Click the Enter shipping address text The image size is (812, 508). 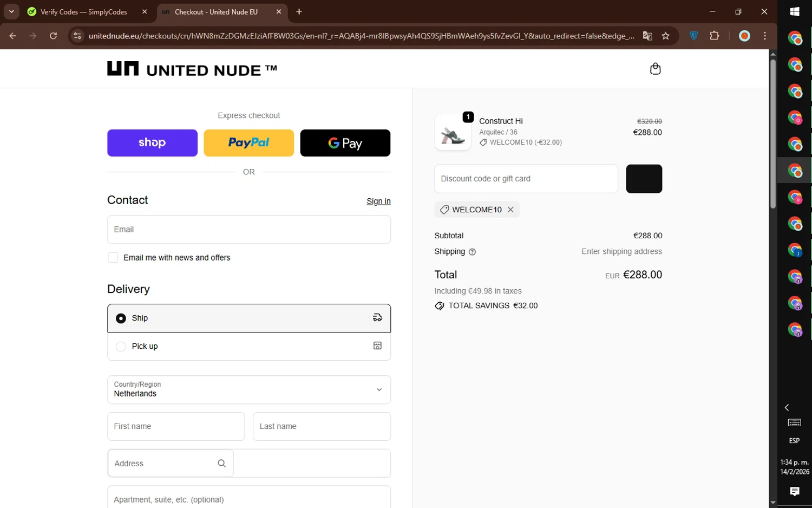point(621,252)
